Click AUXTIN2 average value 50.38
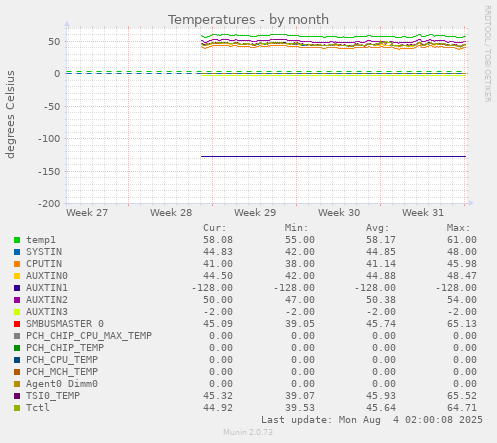 (381, 300)
